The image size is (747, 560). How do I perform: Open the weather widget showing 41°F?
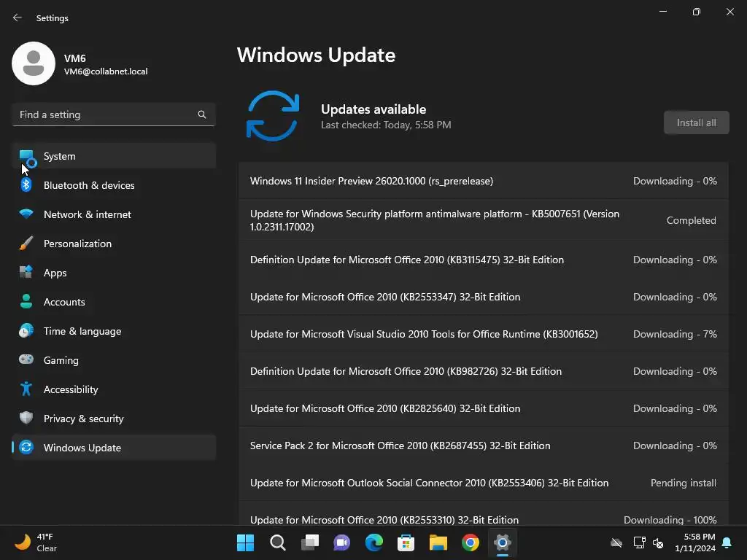[36, 542]
